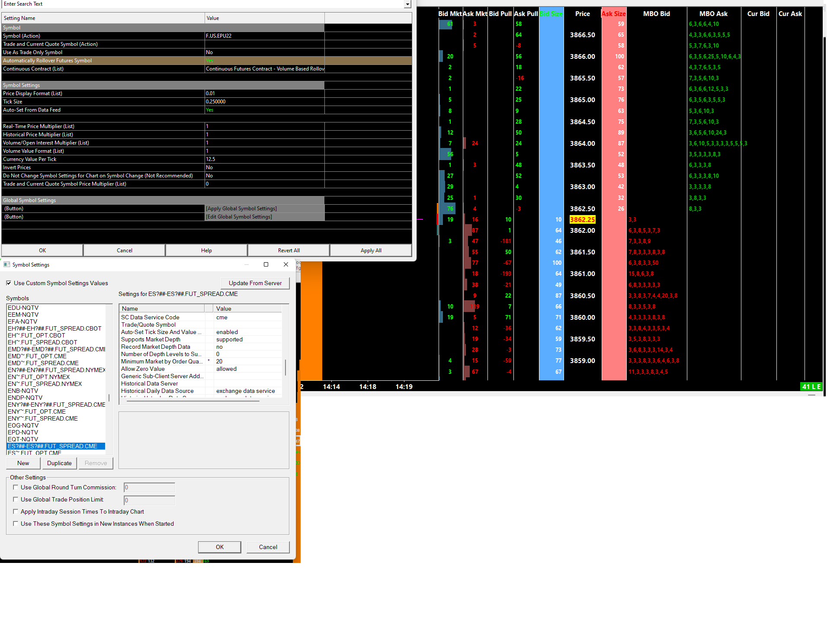Click the Ask Size column header
This screenshot has width=840, height=630.
pyautogui.click(x=613, y=14)
